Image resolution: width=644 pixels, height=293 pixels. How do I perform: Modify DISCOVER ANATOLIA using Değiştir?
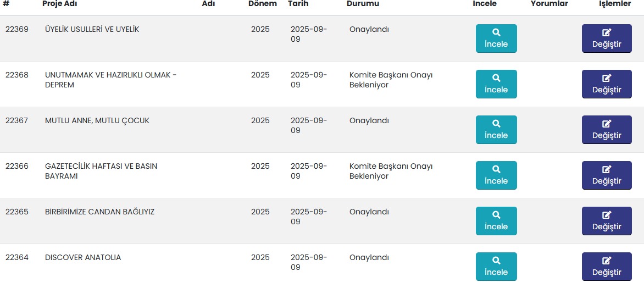(x=607, y=267)
